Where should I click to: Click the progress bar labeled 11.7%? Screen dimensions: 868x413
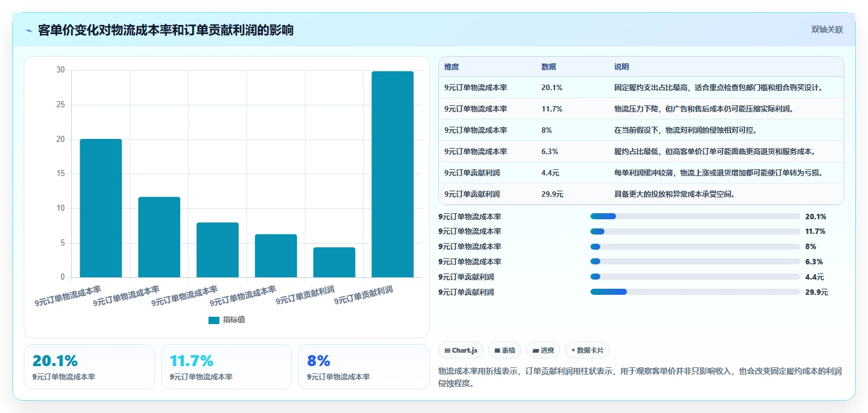pyautogui.click(x=695, y=231)
